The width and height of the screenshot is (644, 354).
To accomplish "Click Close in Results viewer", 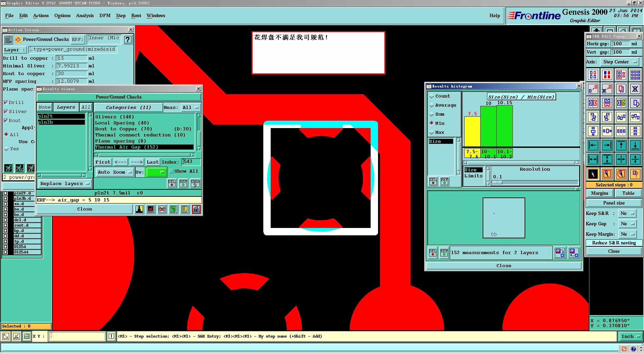I will tap(85, 209).
